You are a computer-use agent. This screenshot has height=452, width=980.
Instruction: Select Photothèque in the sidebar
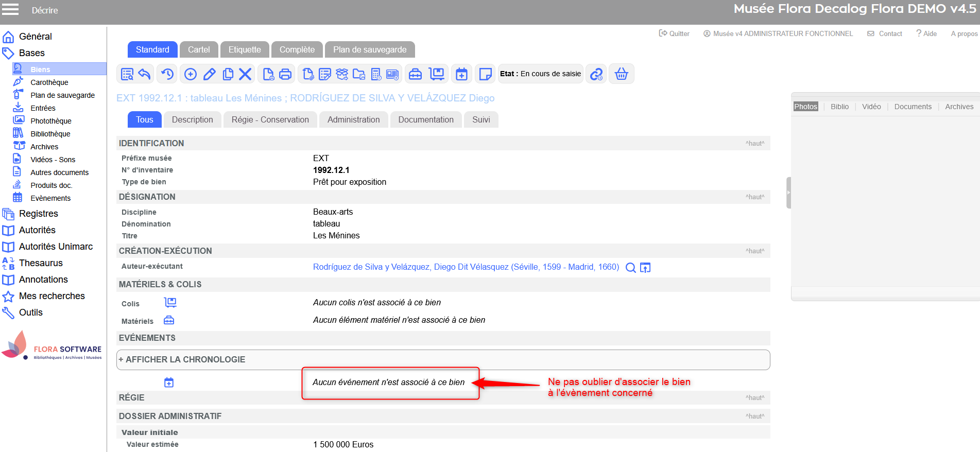(50, 121)
